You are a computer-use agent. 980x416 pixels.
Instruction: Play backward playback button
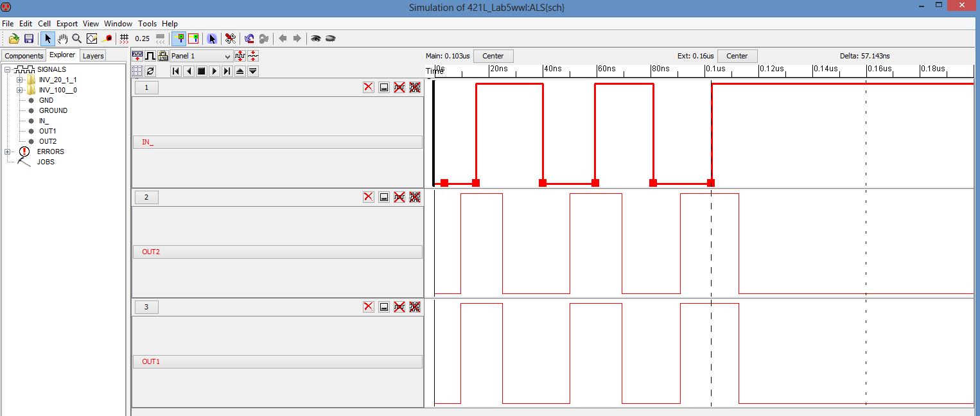pos(189,71)
